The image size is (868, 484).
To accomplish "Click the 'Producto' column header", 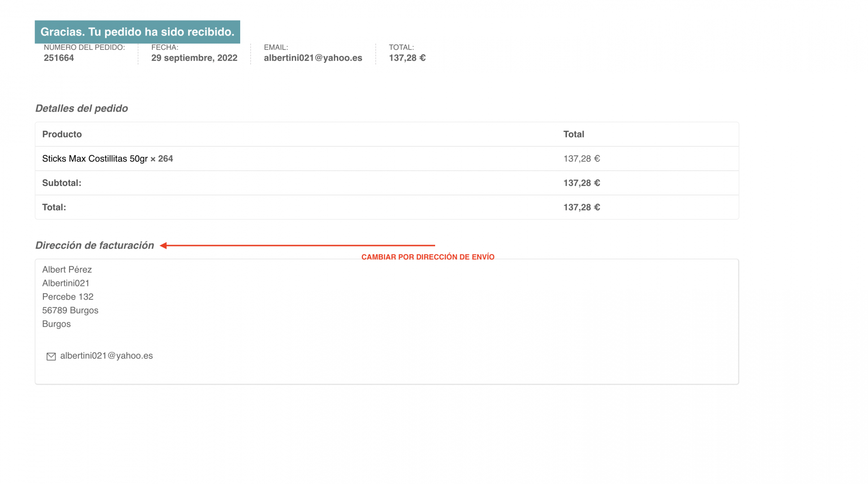I will [62, 134].
